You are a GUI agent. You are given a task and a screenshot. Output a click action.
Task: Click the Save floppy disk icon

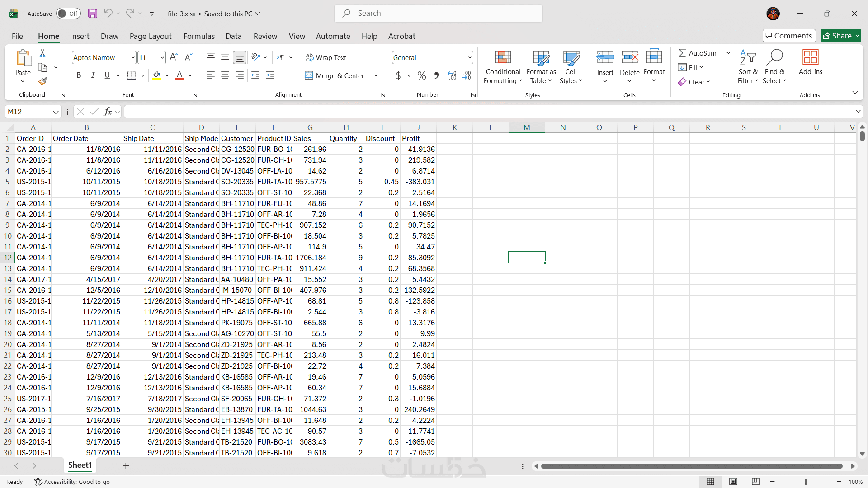pos(93,14)
